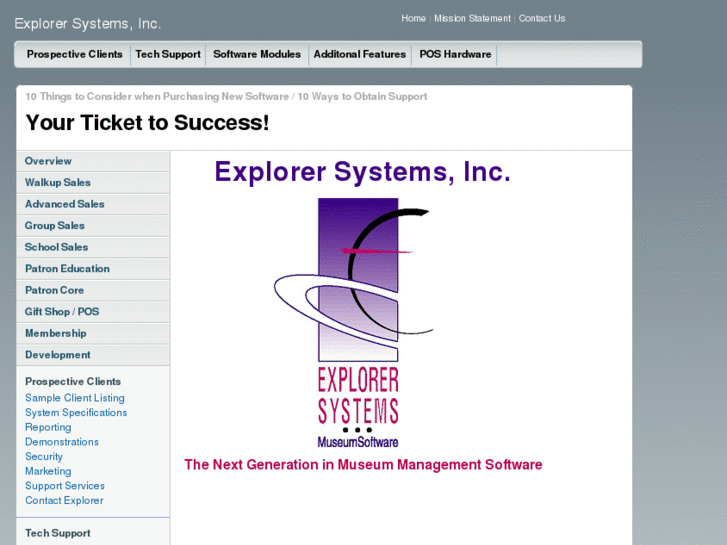Go to the Home page link
The width and height of the screenshot is (727, 545).
[x=414, y=19]
